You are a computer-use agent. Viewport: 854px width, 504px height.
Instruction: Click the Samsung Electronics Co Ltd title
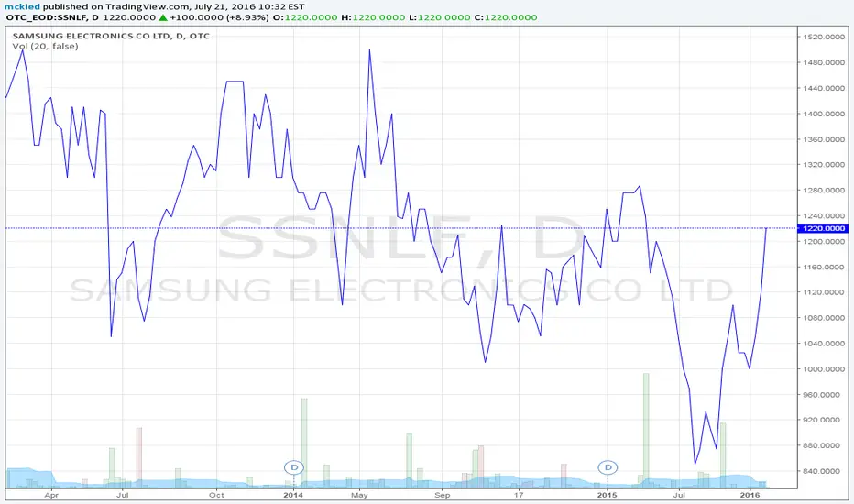[111, 36]
